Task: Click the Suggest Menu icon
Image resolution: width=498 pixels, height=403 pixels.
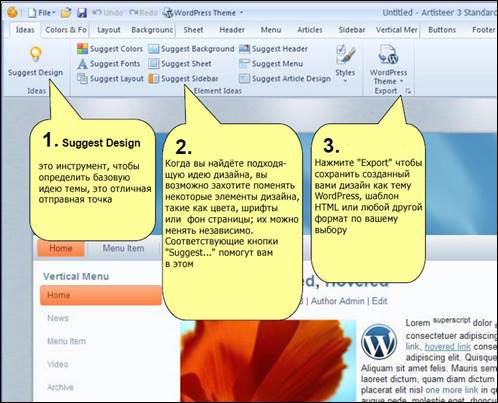Action: click(244, 64)
